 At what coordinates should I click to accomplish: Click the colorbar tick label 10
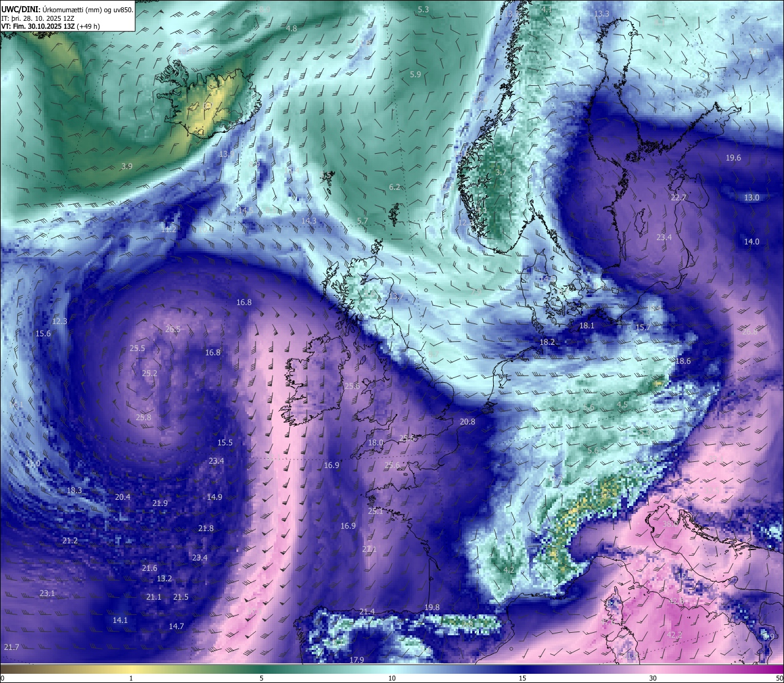coord(392,678)
